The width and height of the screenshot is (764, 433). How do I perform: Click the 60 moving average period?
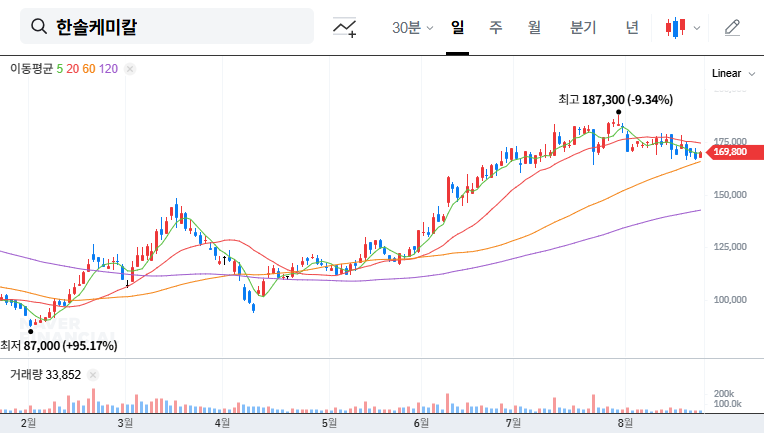89,69
